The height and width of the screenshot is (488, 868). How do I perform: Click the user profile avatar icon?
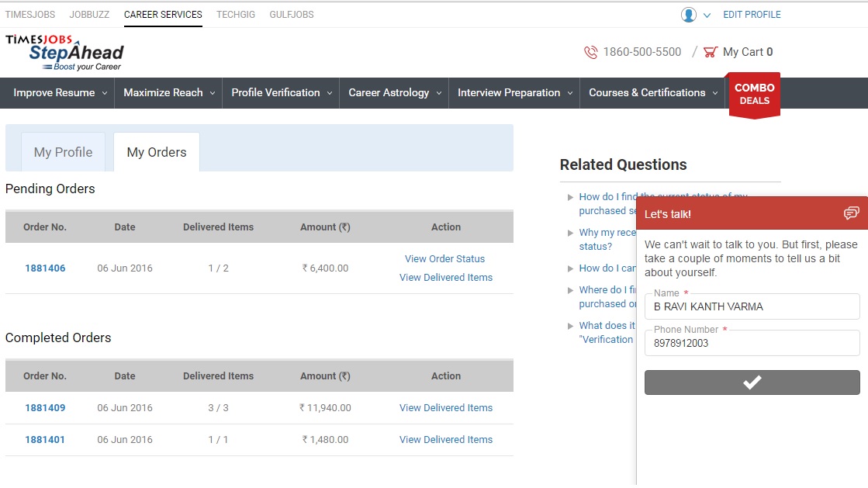pyautogui.click(x=688, y=15)
